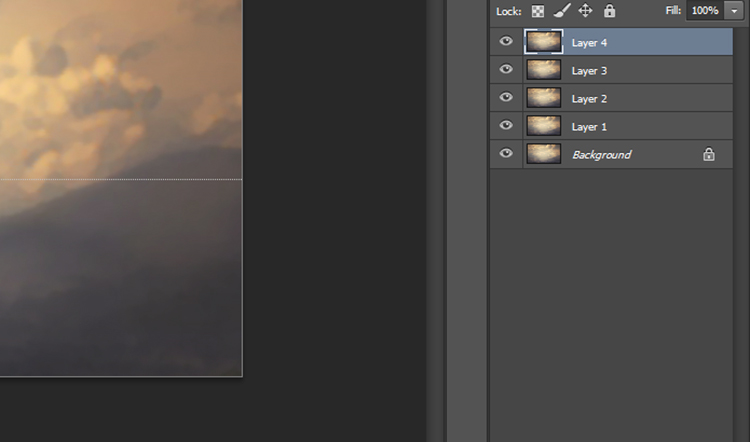Click the Background layer lock icon
Screen dimensions: 750x442
tap(709, 154)
